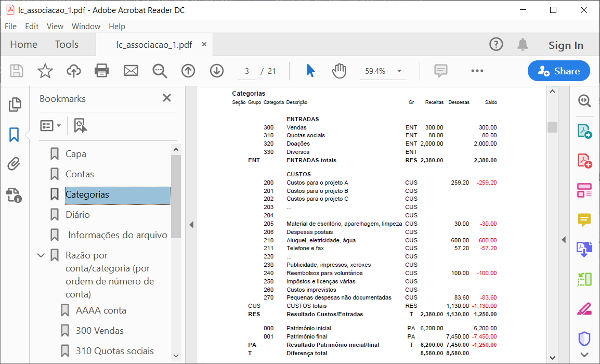Open the Help menu
The height and width of the screenshot is (364, 600).
pos(116,27)
